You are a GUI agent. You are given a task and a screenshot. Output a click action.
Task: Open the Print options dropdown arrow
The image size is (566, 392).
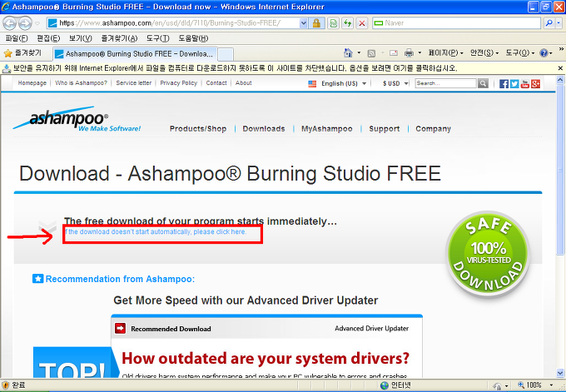tap(420, 53)
